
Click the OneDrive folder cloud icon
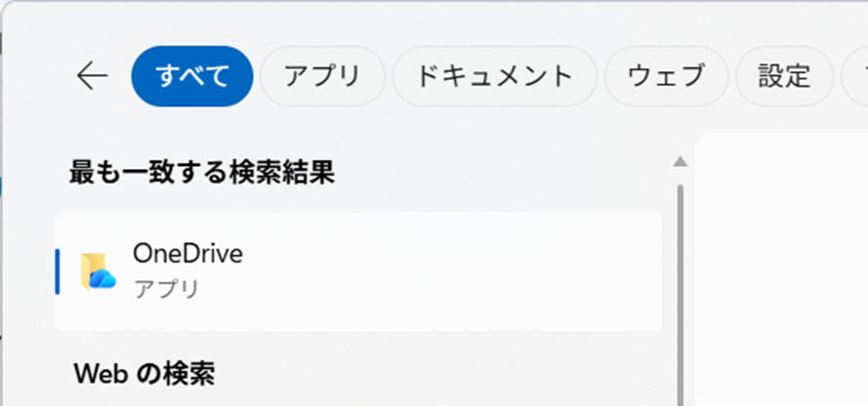(98, 271)
